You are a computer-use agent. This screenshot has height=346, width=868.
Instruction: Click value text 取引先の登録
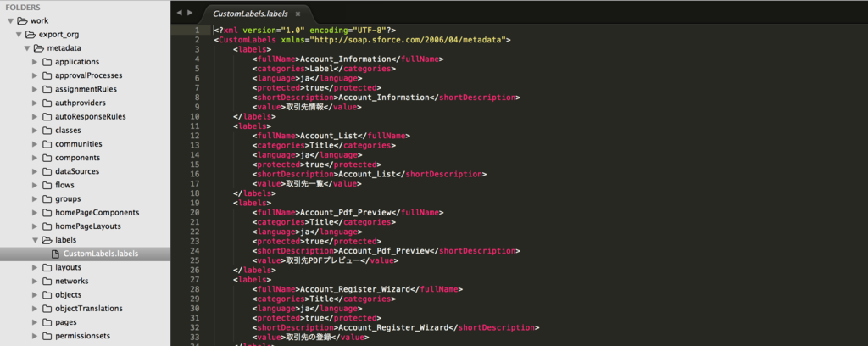point(309,338)
